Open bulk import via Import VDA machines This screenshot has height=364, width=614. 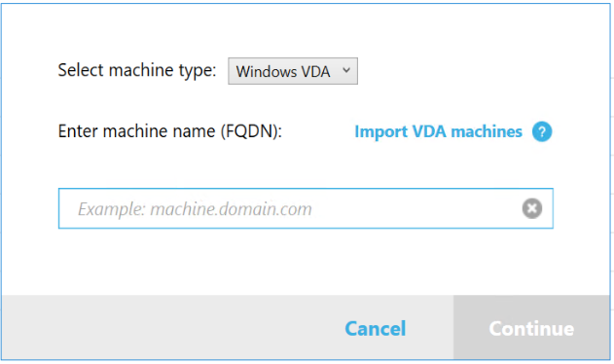coord(438,131)
